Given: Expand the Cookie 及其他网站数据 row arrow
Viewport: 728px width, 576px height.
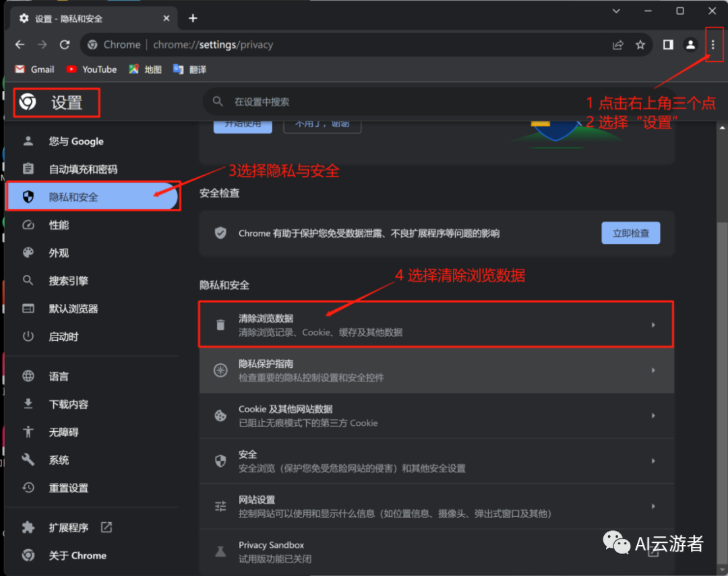Looking at the screenshot, I should pyautogui.click(x=653, y=416).
